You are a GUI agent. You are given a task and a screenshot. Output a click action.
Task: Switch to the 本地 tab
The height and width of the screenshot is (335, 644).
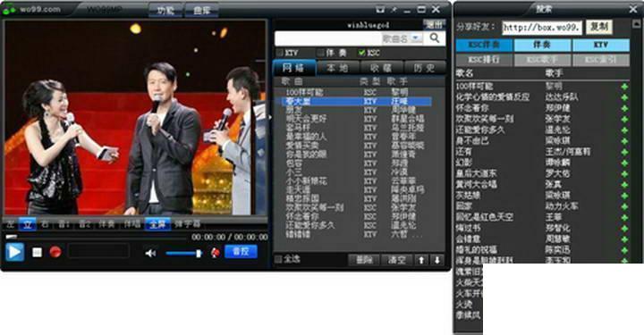tap(337, 68)
